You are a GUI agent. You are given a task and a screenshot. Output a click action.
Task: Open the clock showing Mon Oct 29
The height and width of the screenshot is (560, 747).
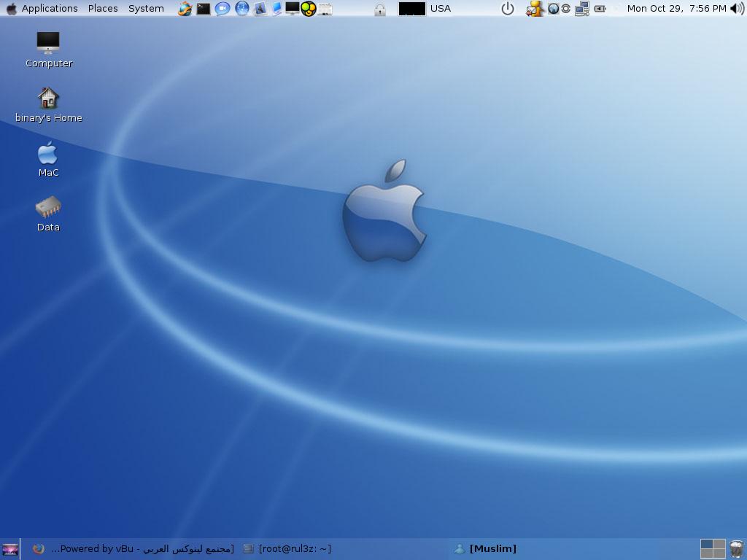[676, 9]
